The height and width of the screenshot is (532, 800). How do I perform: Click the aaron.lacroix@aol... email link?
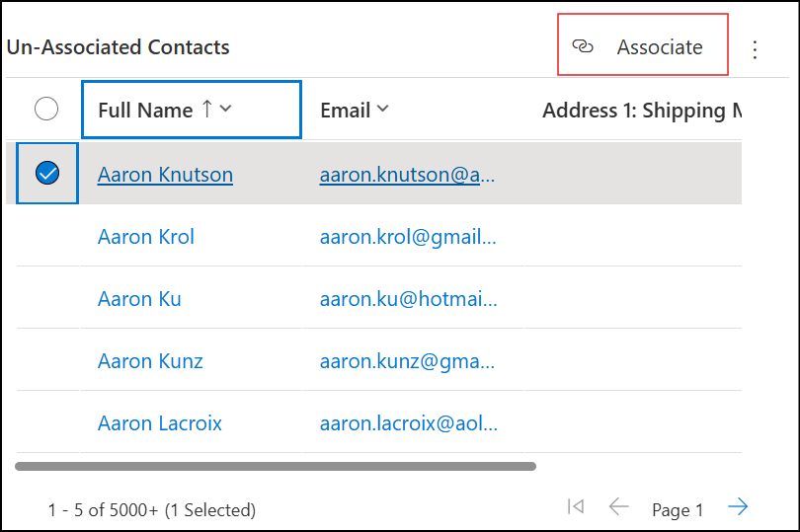pos(409,423)
